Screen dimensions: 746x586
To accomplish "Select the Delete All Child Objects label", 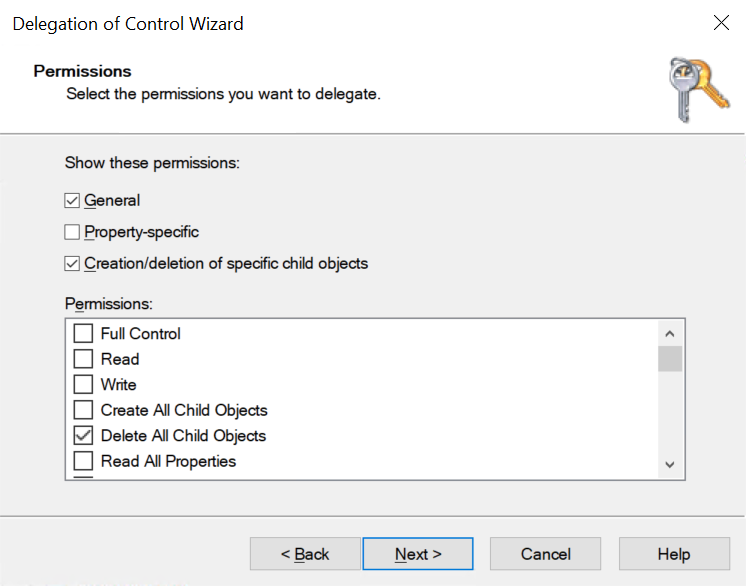I will [183, 436].
